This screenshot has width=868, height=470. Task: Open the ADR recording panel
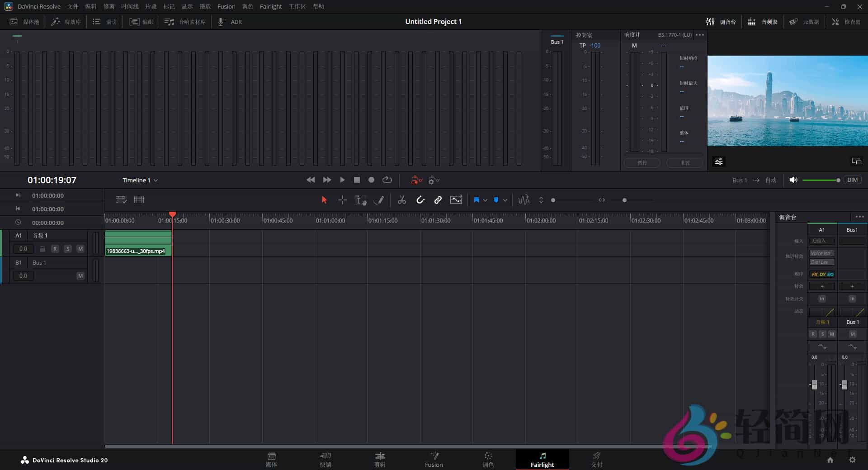pos(230,21)
